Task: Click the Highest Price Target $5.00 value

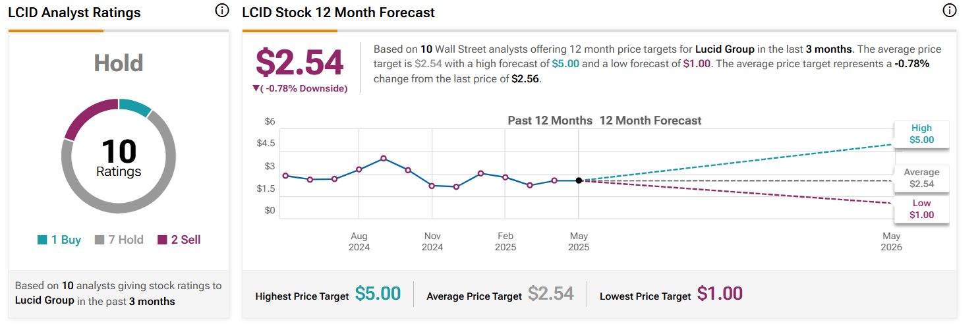Action: (x=378, y=294)
